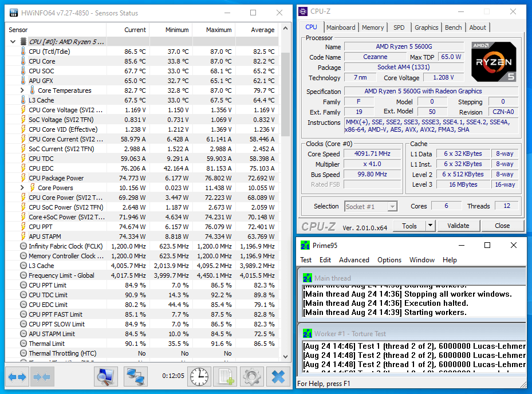The height and width of the screenshot is (394, 532).
Task: Open the Options menu in Prime95
Action: [x=389, y=260]
